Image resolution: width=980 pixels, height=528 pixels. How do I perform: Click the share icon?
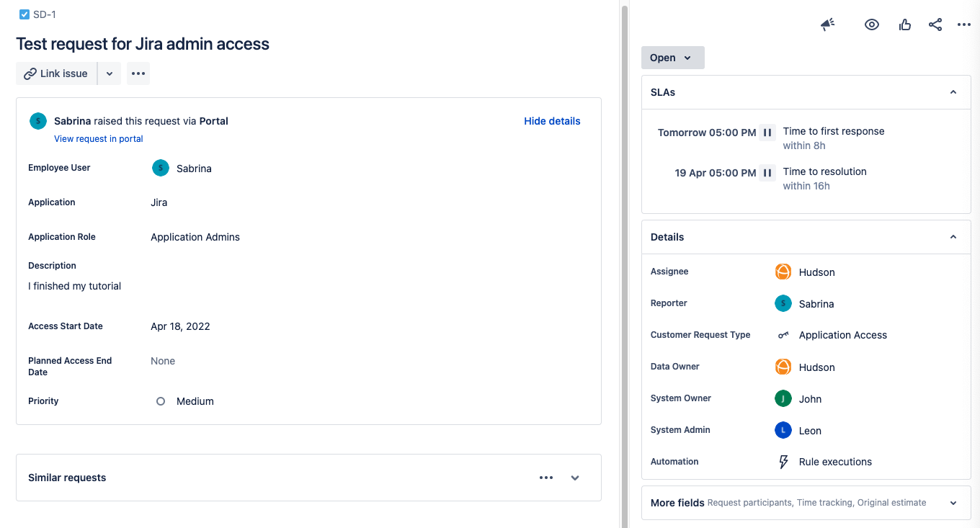click(935, 24)
